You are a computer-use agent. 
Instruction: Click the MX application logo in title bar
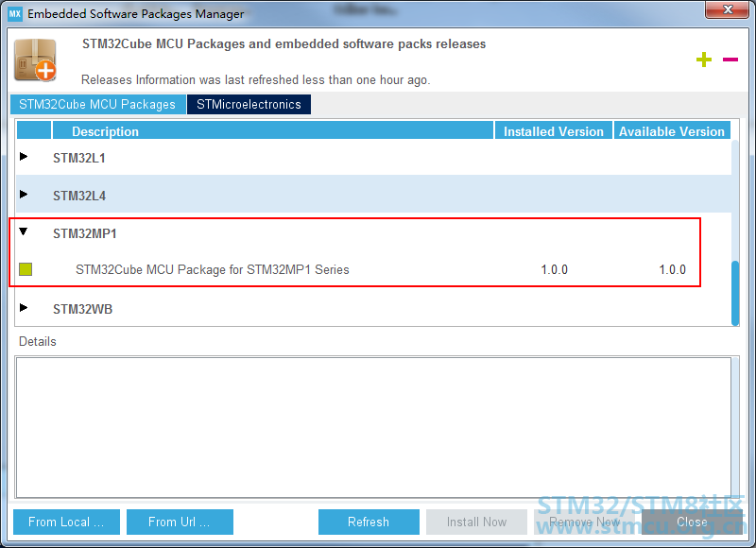point(15,13)
